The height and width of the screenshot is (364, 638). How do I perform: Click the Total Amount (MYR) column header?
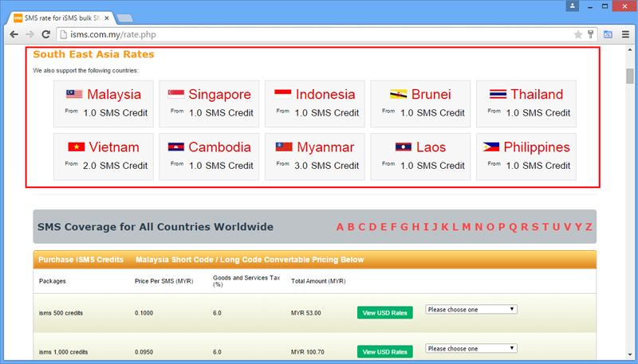click(x=318, y=281)
